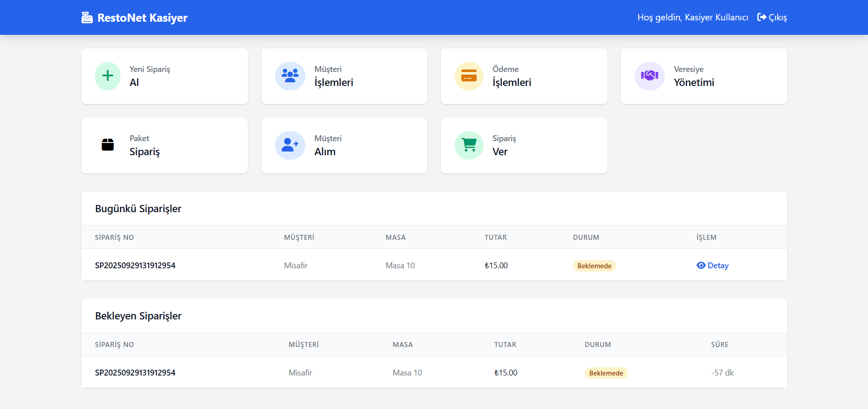The height and width of the screenshot is (409, 868).
Task: Click the orange credit card icon
Action: tap(469, 76)
